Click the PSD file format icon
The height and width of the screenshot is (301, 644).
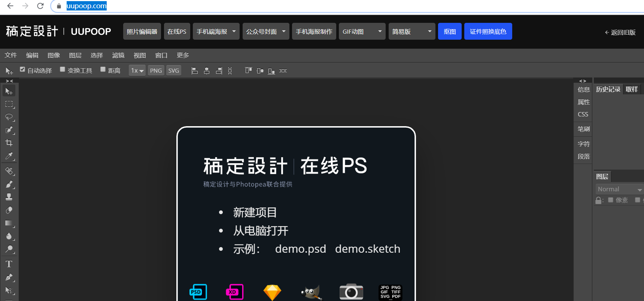pos(198,292)
